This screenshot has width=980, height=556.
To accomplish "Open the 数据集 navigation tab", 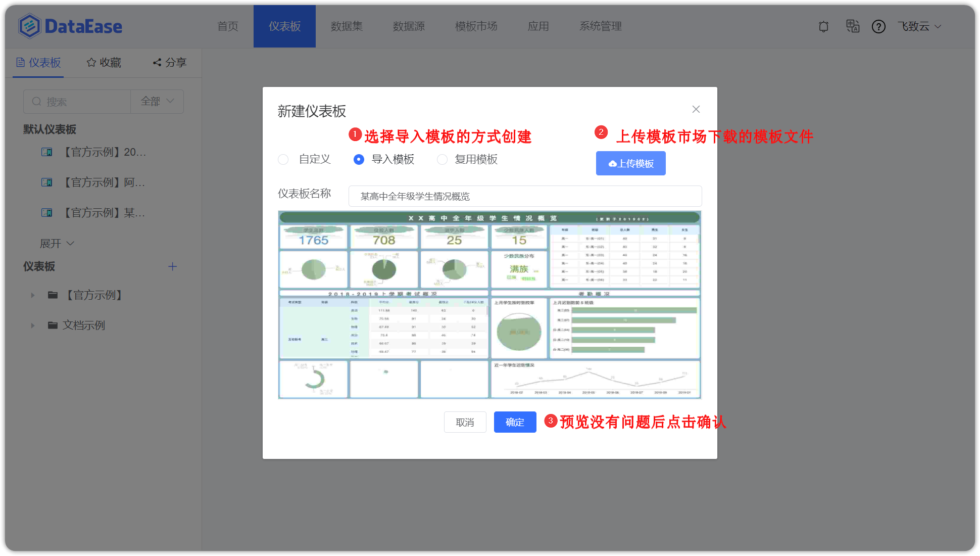I will pos(346,26).
